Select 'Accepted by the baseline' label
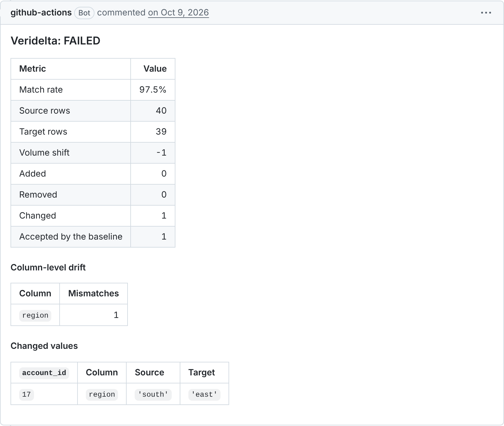 pos(71,236)
